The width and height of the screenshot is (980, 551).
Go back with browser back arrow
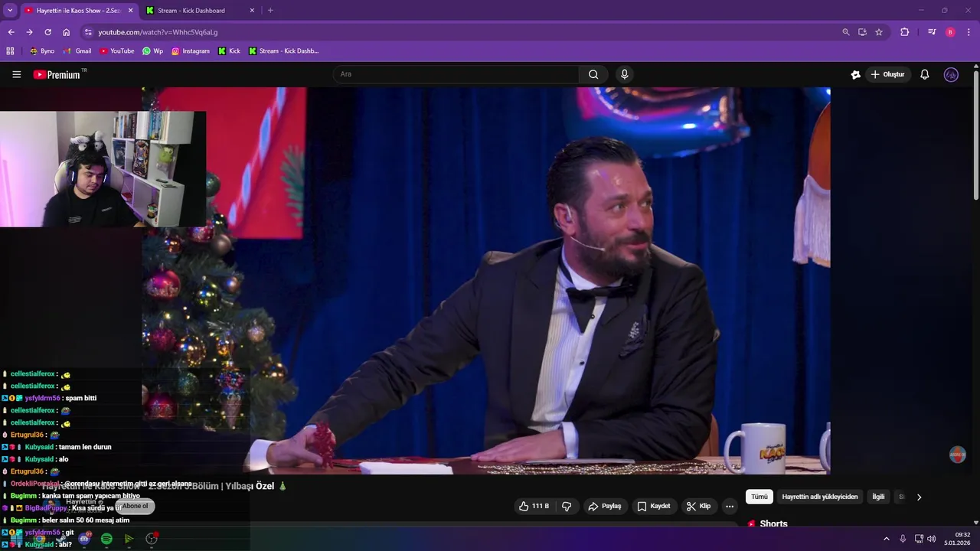click(x=11, y=32)
